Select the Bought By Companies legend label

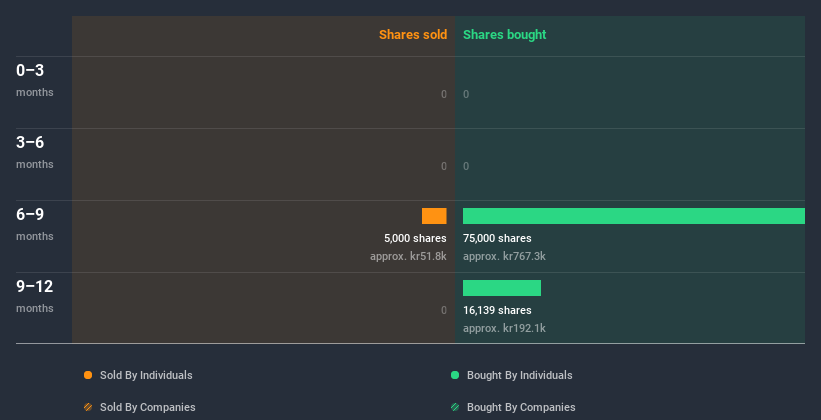point(521,407)
